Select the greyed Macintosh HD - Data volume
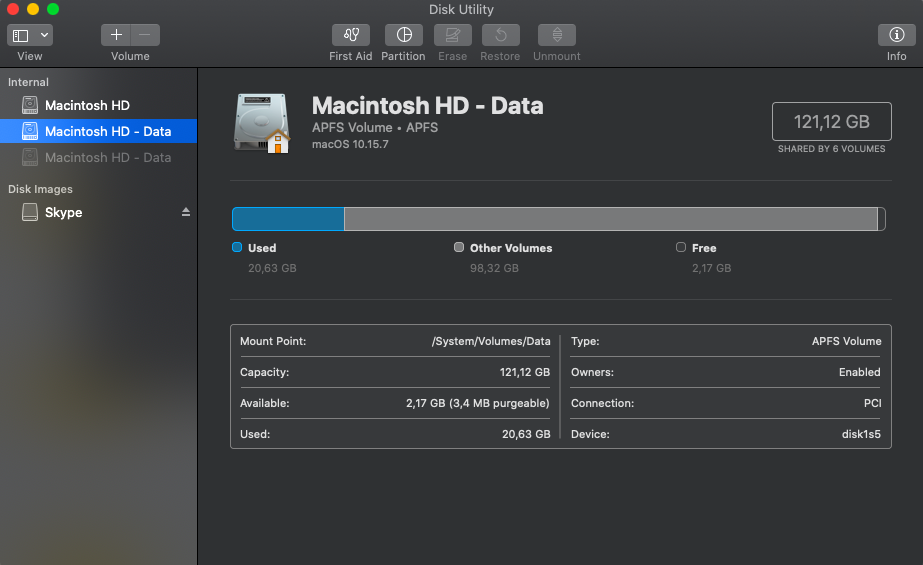923x565 pixels. point(108,157)
